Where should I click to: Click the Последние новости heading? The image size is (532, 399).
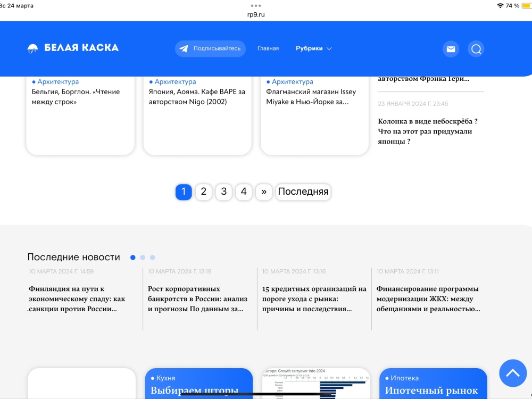click(x=73, y=257)
